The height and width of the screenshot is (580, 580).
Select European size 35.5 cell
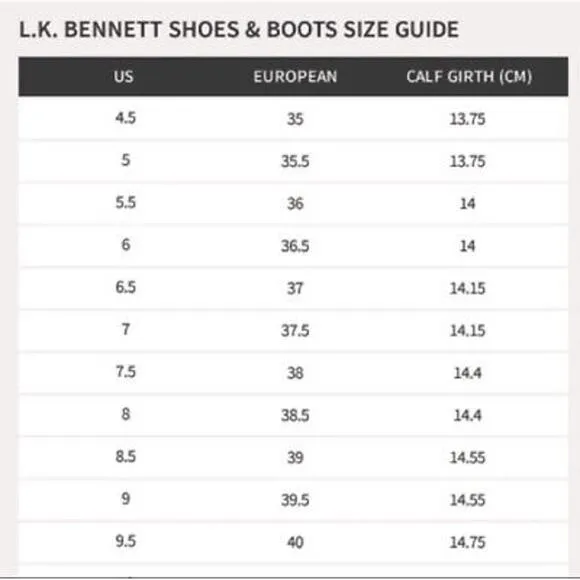(x=295, y=161)
